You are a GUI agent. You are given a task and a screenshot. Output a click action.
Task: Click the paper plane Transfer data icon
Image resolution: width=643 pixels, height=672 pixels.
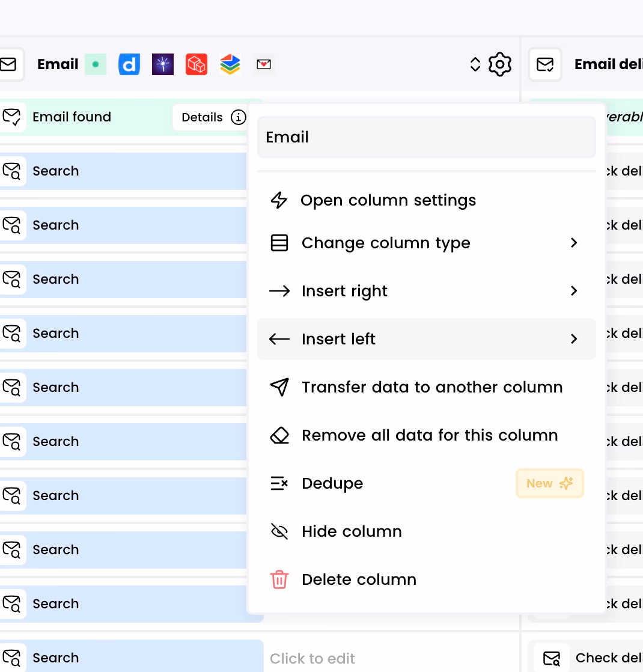(x=279, y=387)
